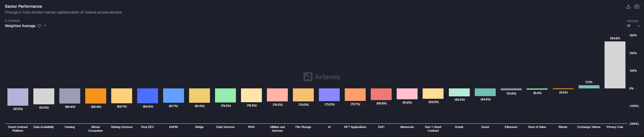Click the Privacy Coin bar
The image size is (644, 137).
(615, 65)
